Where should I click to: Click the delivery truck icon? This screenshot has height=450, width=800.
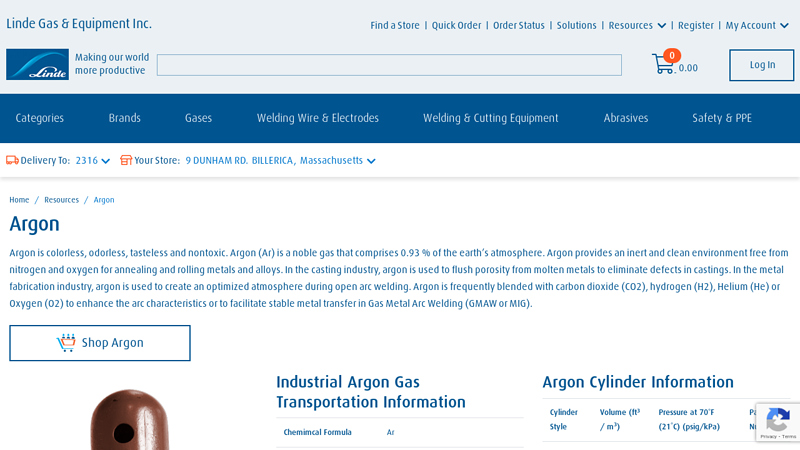12,160
